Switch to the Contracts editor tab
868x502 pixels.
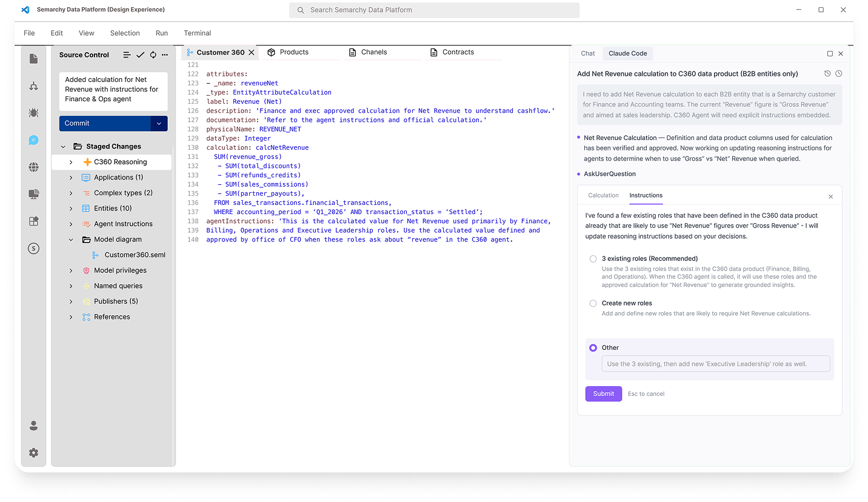[464, 52]
